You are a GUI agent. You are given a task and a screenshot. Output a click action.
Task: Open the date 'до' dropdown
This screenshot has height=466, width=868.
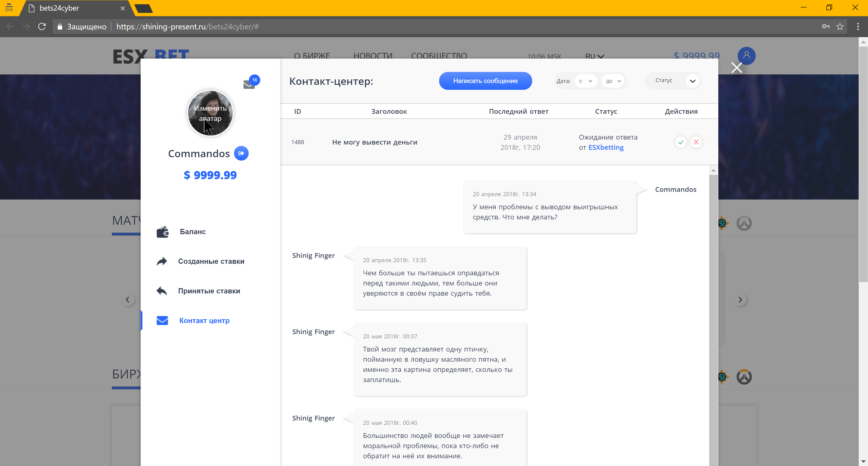pyautogui.click(x=613, y=81)
